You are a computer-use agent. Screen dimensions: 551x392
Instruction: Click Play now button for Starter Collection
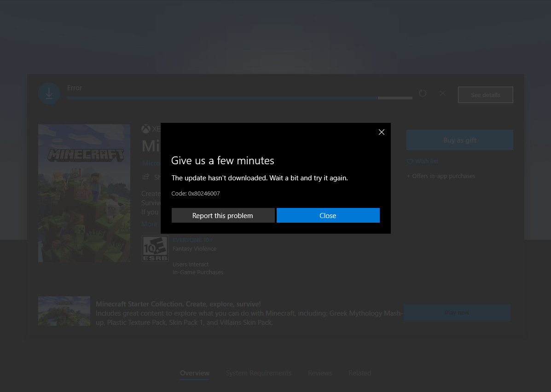457,312
